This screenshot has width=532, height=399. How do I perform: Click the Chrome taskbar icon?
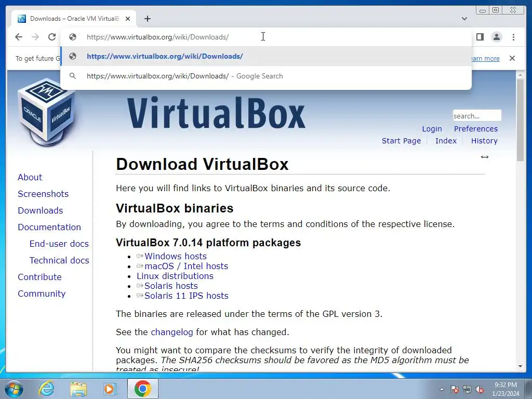tap(142, 389)
